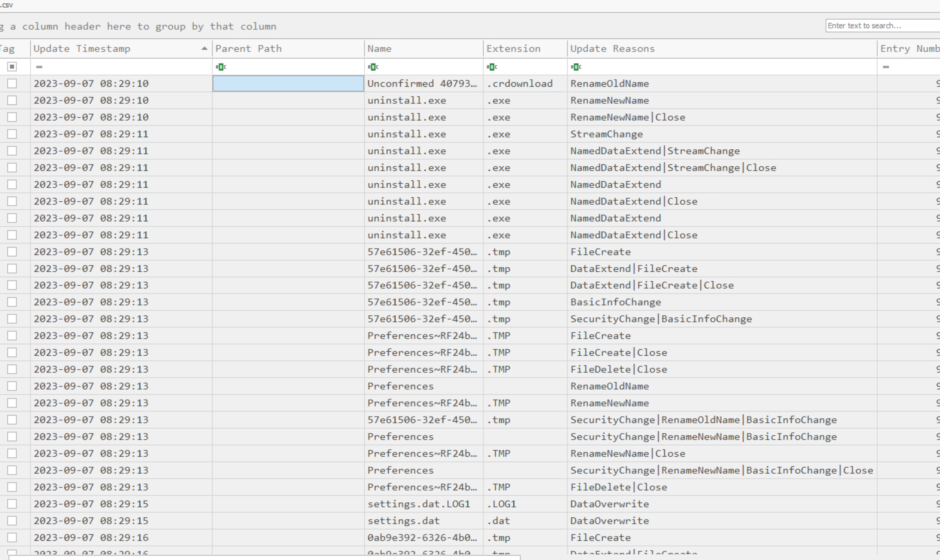
Task: Click the '.LOG1' extension cell
Action: pyautogui.click(x=525, y=504)
